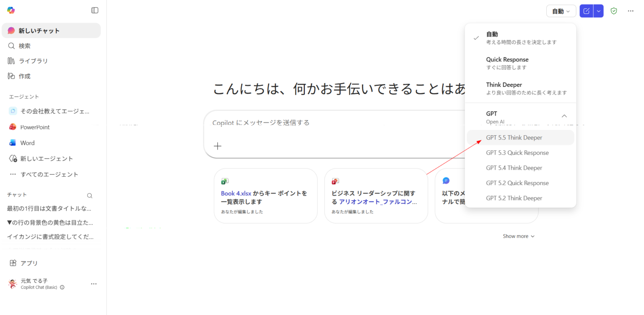The width and height of the screenshot is (644, 315).
Task: Open 作成 in the sidebar
Action: click(51, 76)
